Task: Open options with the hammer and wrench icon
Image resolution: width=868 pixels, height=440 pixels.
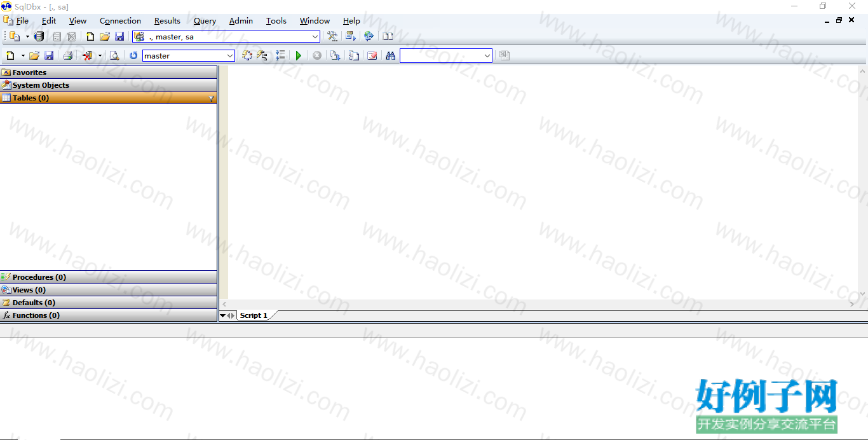Action: tap(332, 37)
